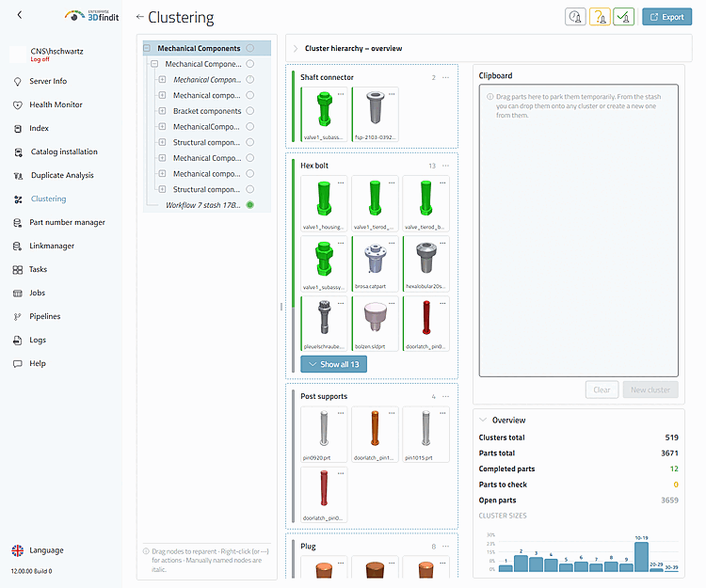
Task: Select radio of last Structural compon... node
Action: pos(250,189)
